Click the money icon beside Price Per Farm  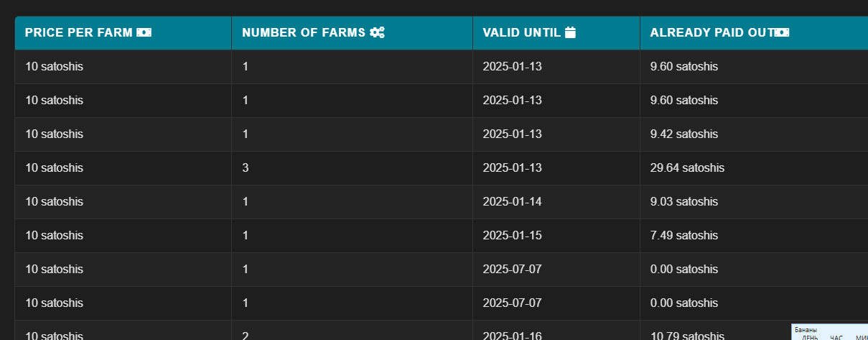pos(144,32)
